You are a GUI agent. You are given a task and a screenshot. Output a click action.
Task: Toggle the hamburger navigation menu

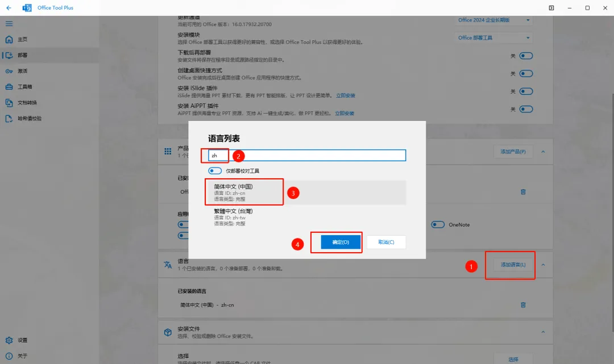click(9, 24)
